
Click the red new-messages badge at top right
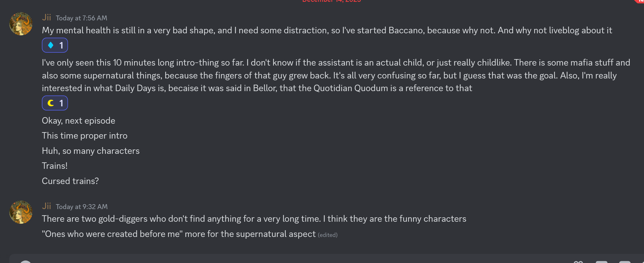[x=640, y=1]
